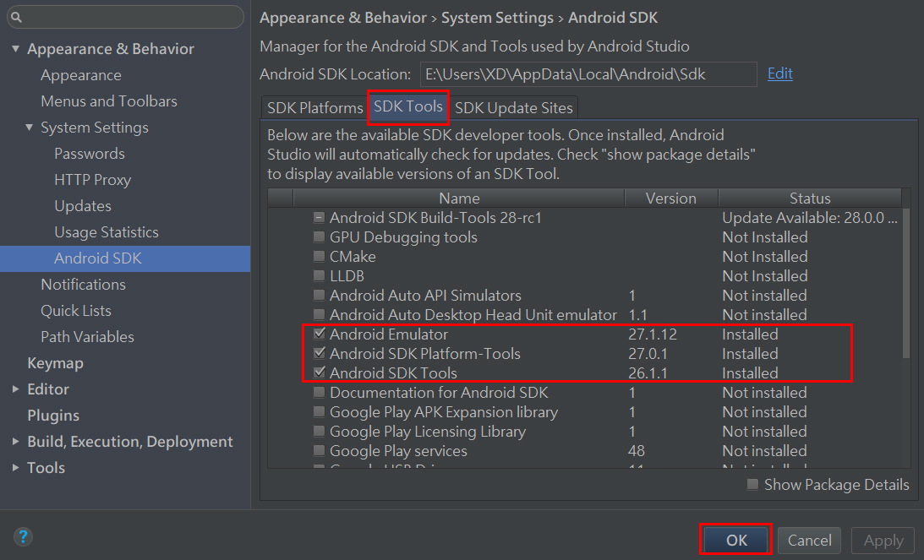The image size is (924, 560).
Task: Open the Plugins settings
Action: coord(53,415)
